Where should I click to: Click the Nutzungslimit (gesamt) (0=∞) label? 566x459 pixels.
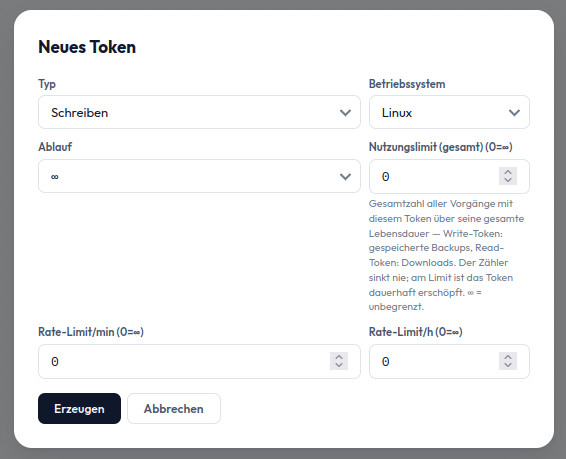click(x=440, y=147)
